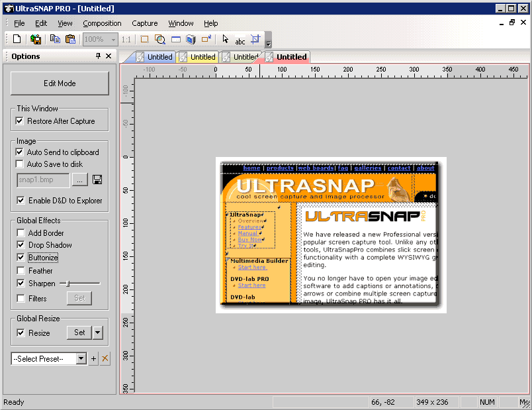532x410 pixels.
Task: Open the Edit menu
Action: (x=41, y=23)
